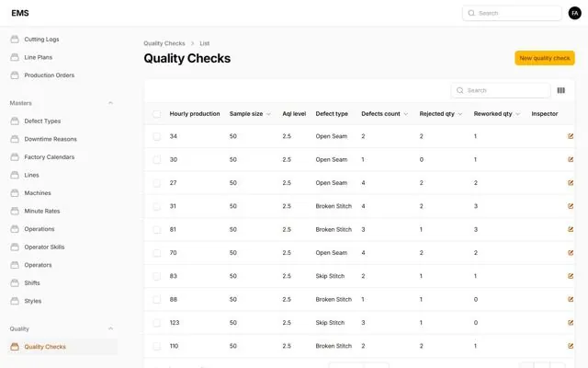
Task: Check the row with hourly production 30
Action: coord(157,159)
